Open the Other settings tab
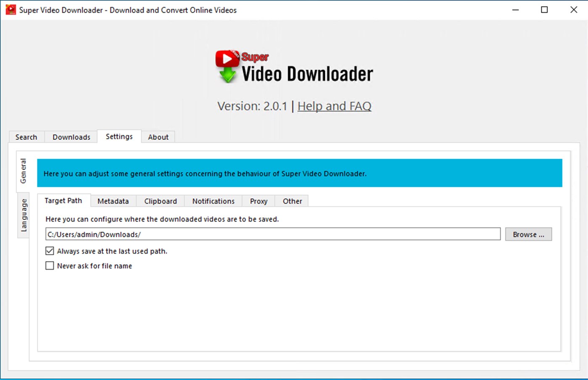The width and height of the screenshot is (588, 380). pyautogui.click(x=292, y=201)
